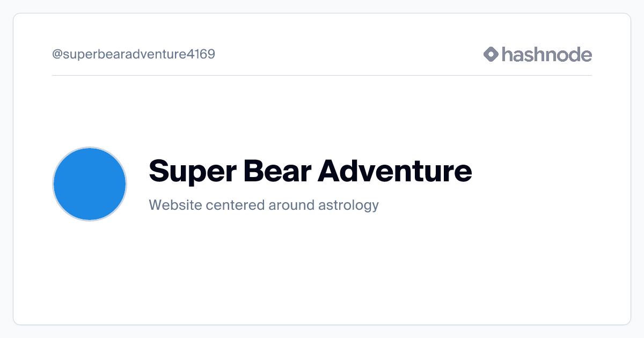The width and height of the screenshot is (644, 338).
Task: Select the blue circular profile avatar
Action: pos(90,184)
